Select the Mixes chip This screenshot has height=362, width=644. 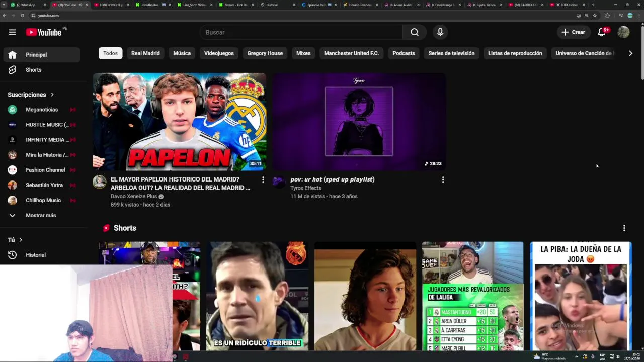coord(303,53)
